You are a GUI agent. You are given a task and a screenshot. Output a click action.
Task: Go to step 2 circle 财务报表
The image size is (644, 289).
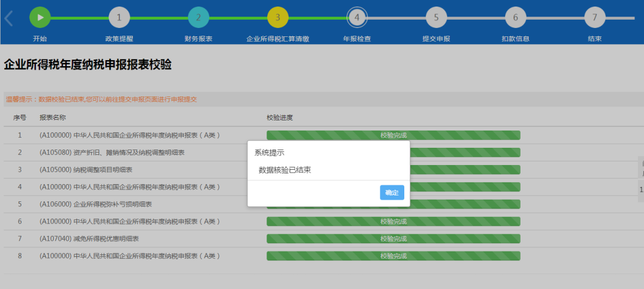click(x=199, y=17)
